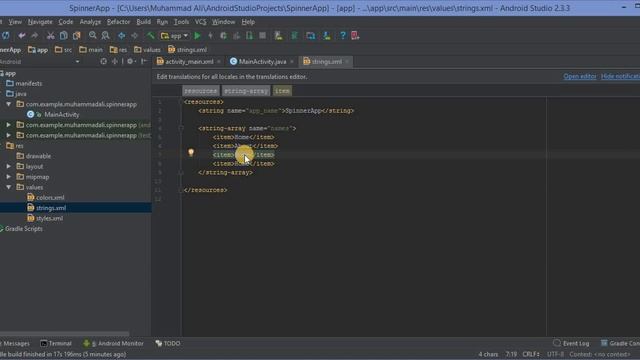The height and width of the screenshot is (360, 640).
Task: Open the Navigate menu
Action: pyautogui.click(x=40, y=22)
